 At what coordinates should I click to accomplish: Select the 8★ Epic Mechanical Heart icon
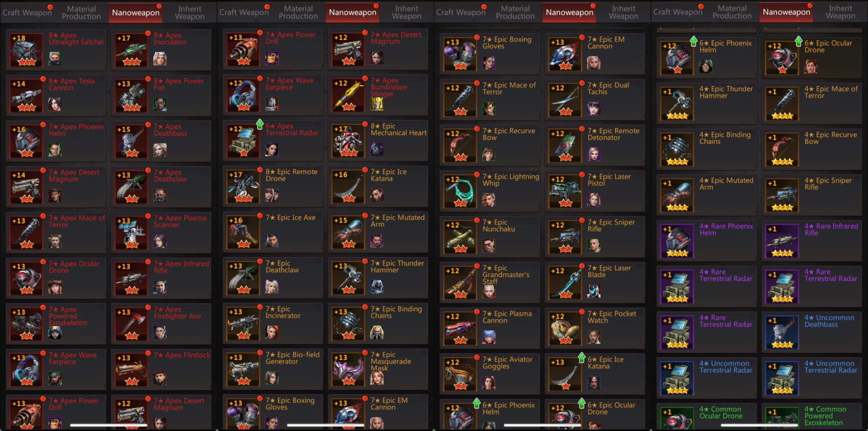(348, 141)
